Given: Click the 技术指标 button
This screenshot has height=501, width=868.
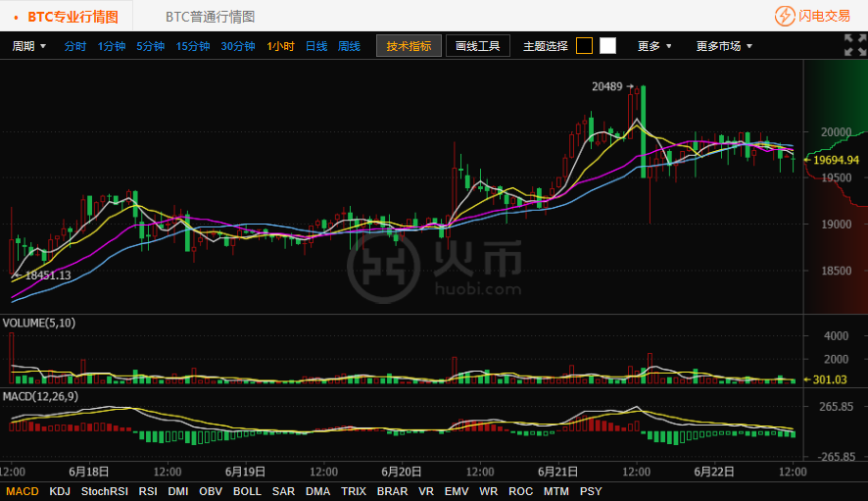Looking at the screenshot, I should pyautogui.click(x=409, y=46).
